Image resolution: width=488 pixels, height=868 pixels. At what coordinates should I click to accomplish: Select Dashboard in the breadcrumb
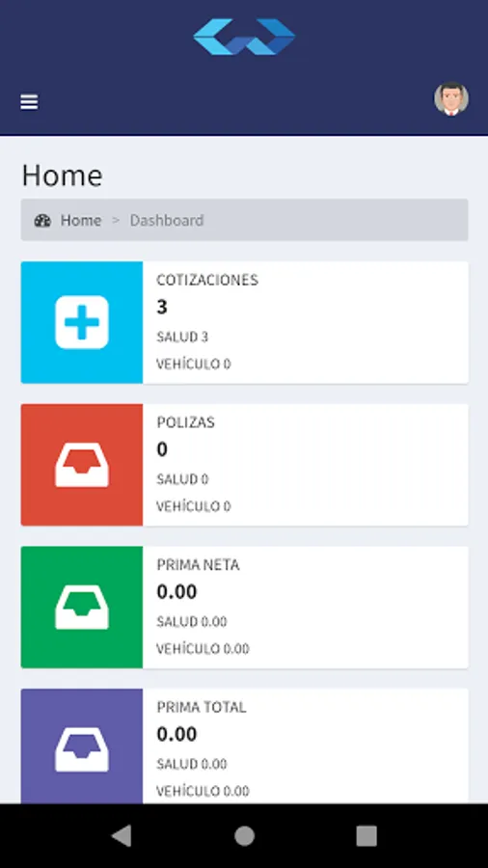(167, 220)
